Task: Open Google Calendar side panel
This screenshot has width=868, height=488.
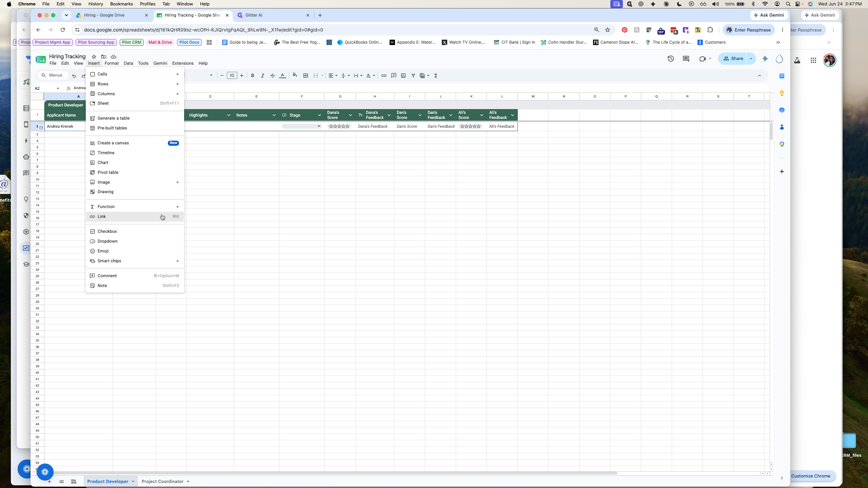Action: [782, 76]
